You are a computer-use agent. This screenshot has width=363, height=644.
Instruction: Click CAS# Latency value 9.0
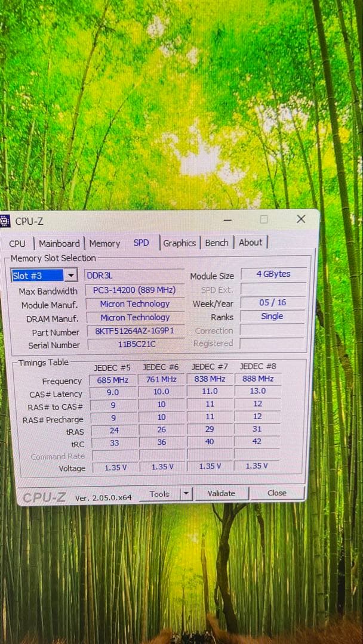[x=113, y=392]
